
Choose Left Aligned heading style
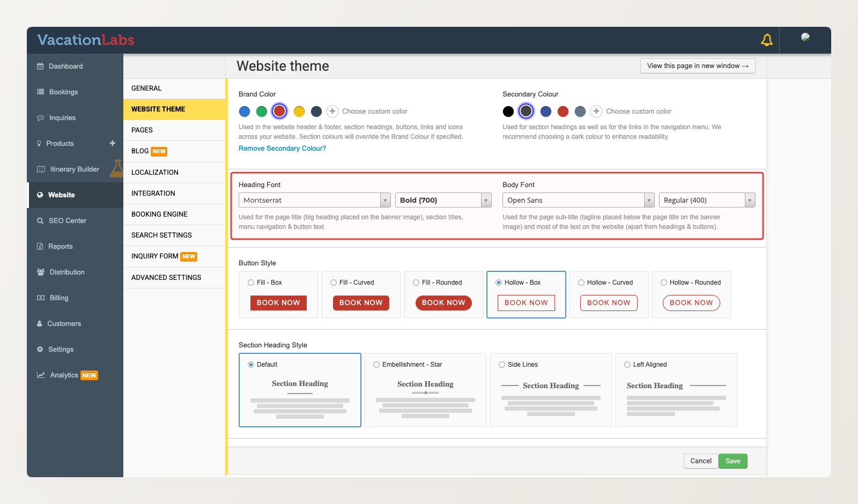click(x=627, y=365)
